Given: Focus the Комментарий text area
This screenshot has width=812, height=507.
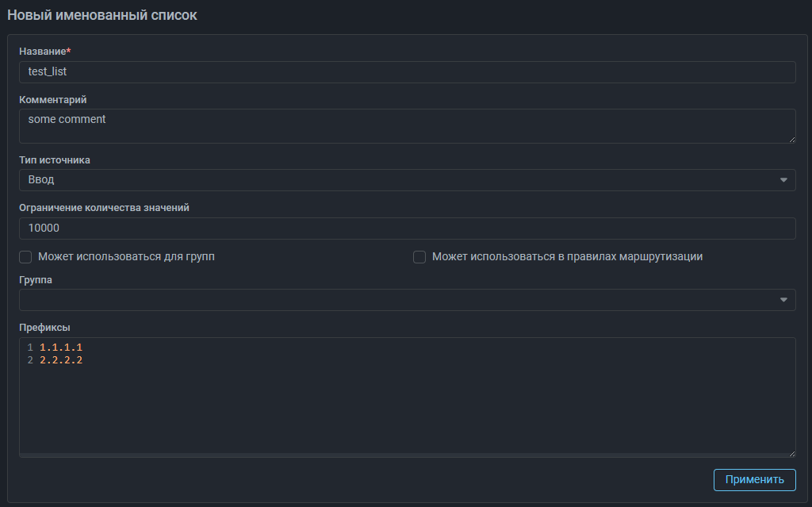Looking at the screenshot, I should pos(407,125).
